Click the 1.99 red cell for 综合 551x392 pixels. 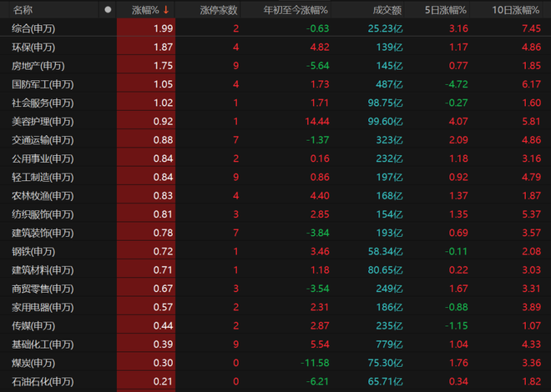pyautogui.click(x=164, y=28)
